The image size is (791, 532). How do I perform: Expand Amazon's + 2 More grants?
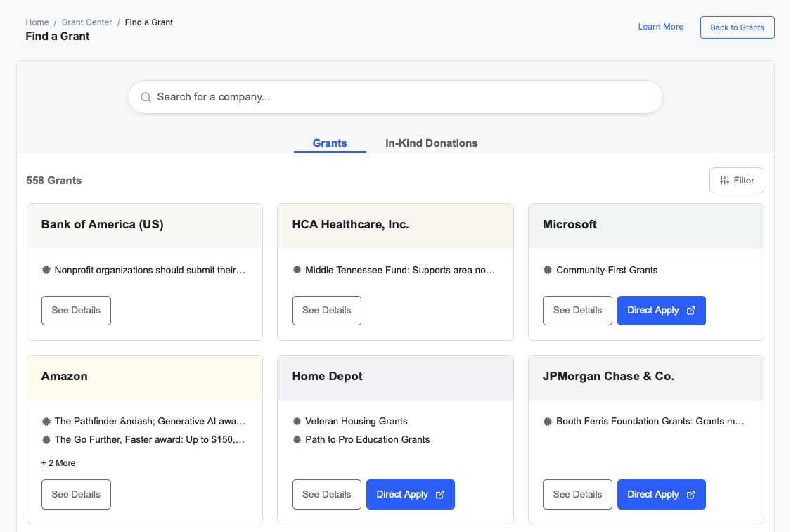click(x=58, y=463)
